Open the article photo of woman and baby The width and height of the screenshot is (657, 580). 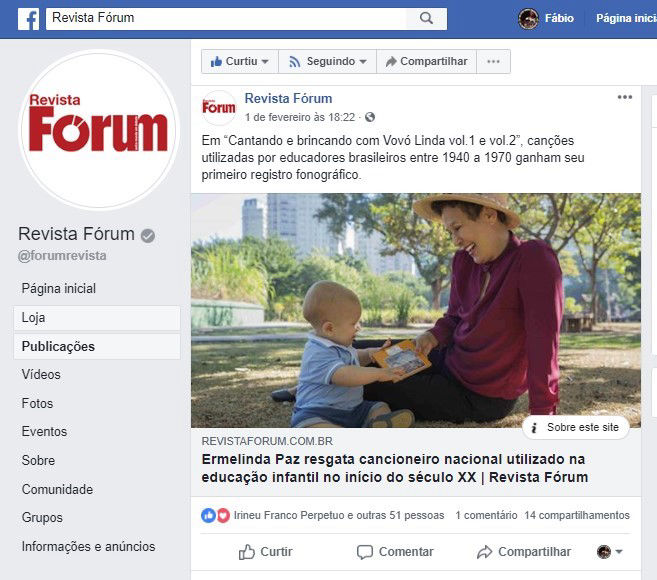tap(416, 311)
